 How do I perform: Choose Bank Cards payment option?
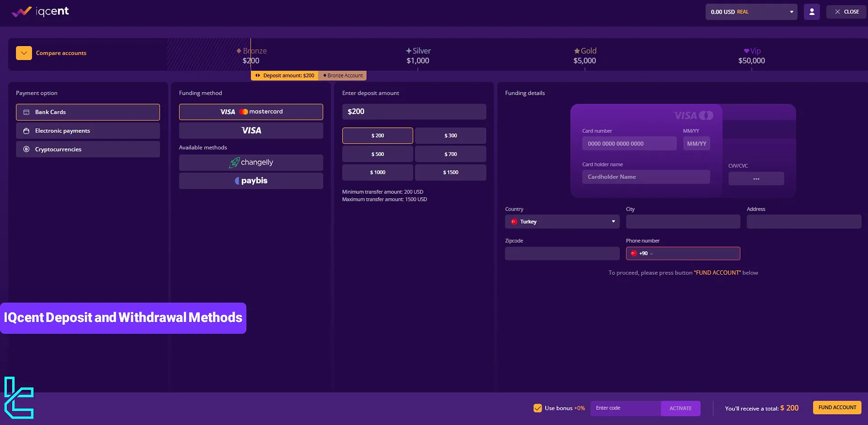click(88, 112)
